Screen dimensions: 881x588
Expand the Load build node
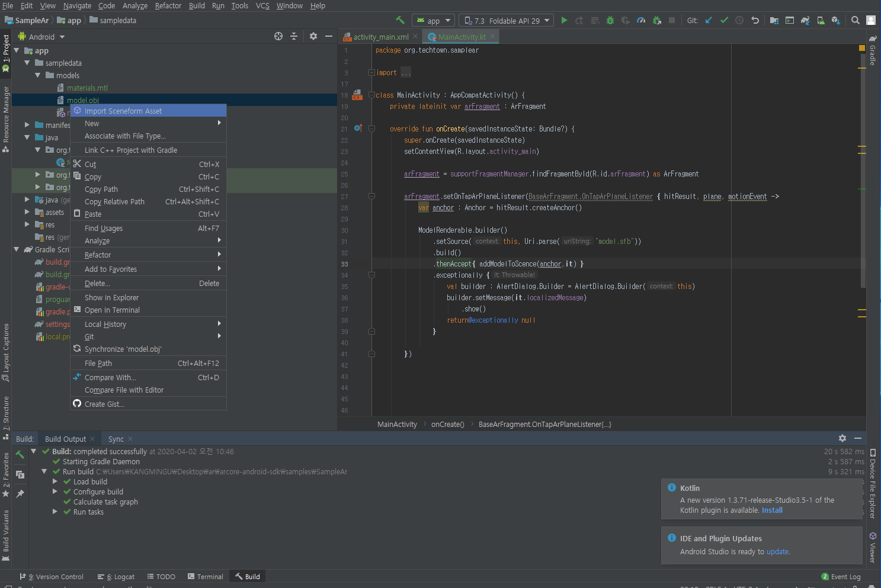[x=55, y=481]
